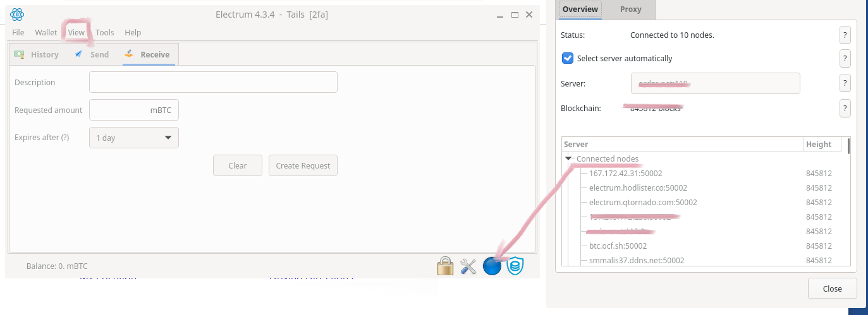The height and width of the screenshot is (315, 868).
Task: Select electrum.hodlister.co:50002 node
Action: point(637,187)
